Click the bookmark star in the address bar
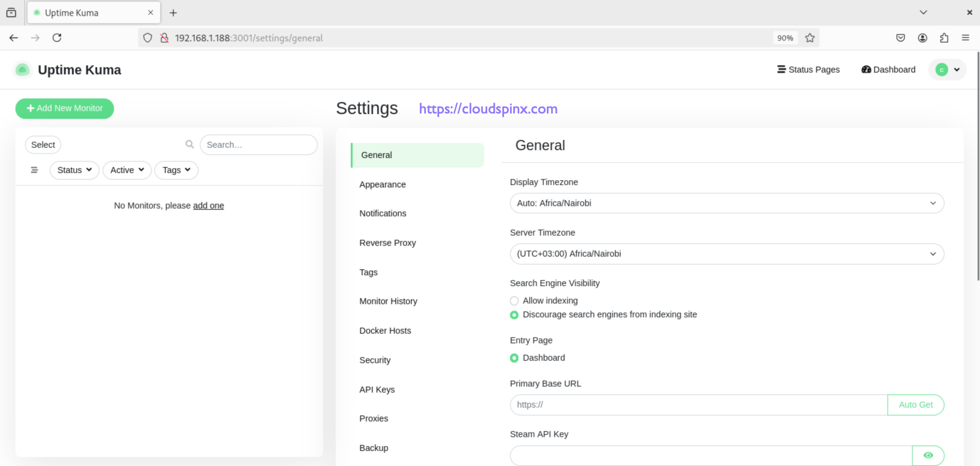The width and height of the screenshot is (980, 466). pyautogui.click(x=810, y=37)
